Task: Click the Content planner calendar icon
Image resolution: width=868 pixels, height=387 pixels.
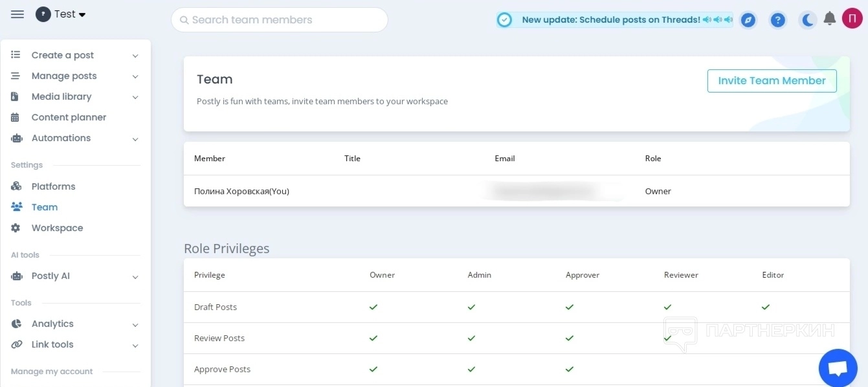Action: pos(16,118)
